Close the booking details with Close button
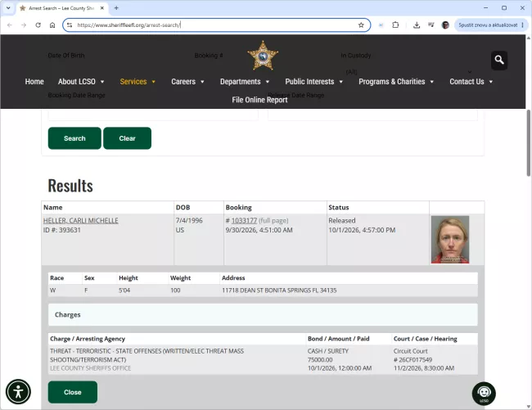This screenshot has width=532, height=410. 73,392
